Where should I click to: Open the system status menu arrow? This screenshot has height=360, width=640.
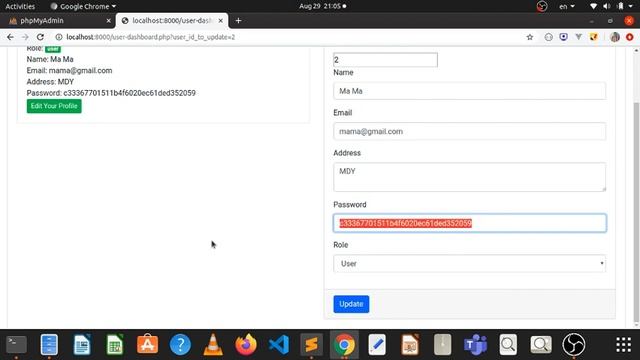631,6
